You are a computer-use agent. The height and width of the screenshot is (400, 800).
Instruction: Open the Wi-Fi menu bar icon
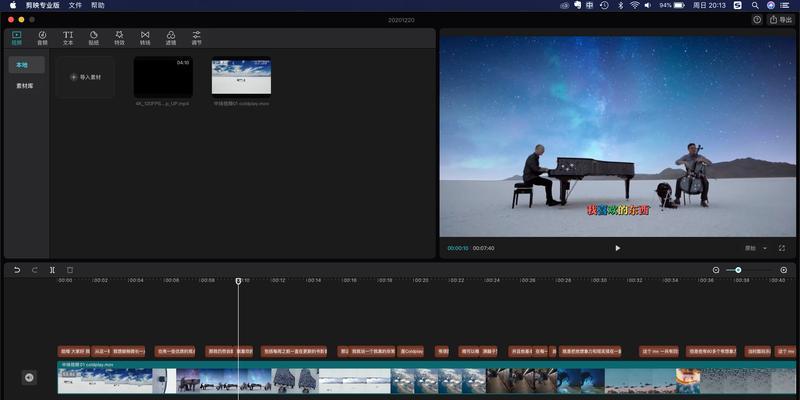pos(634,5)
